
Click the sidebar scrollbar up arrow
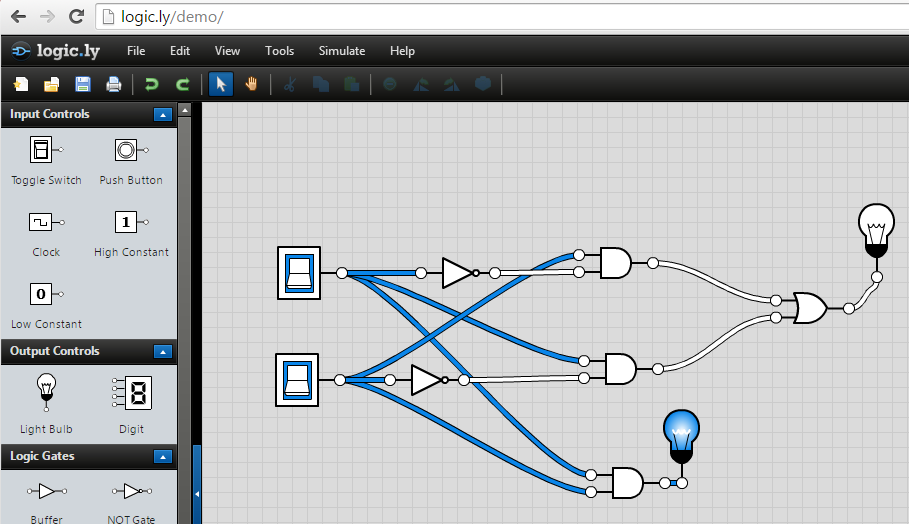185,110
